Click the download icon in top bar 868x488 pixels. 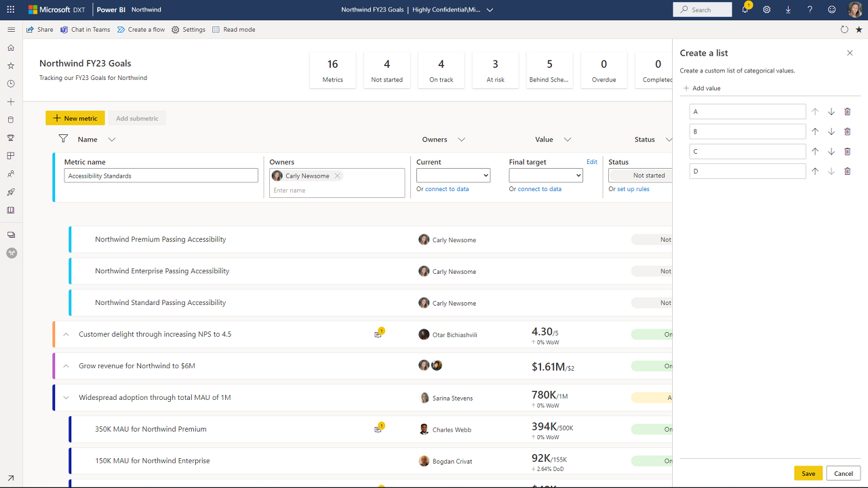point(788,10)
